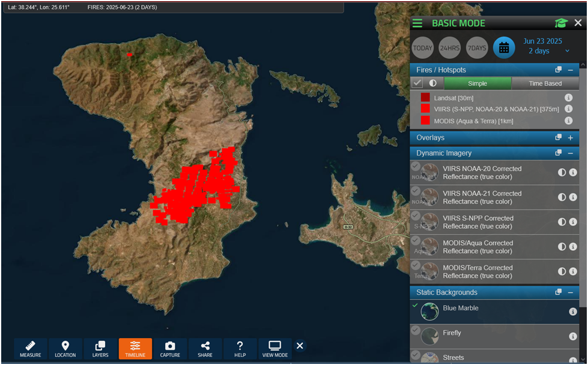Image resolution: width=588 pixels, height=365 pixels.
Task: Click the red VIIRS legend color swatch
Action: point(425,109)
